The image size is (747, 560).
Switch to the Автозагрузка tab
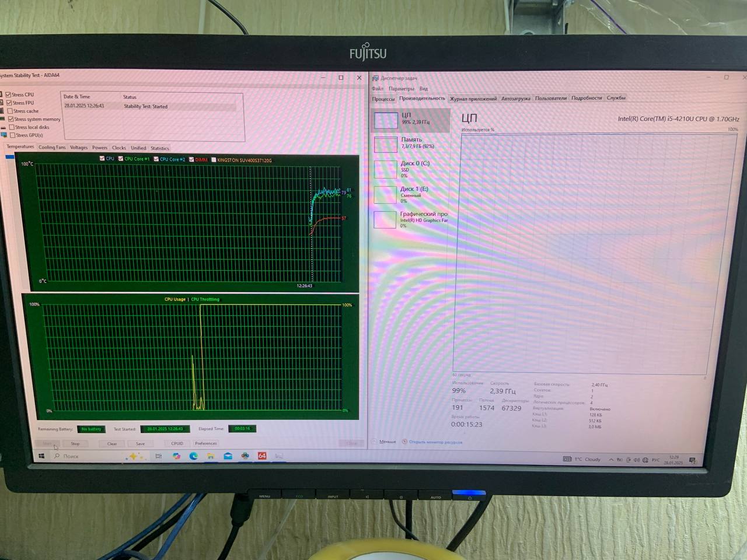(516, 99)
